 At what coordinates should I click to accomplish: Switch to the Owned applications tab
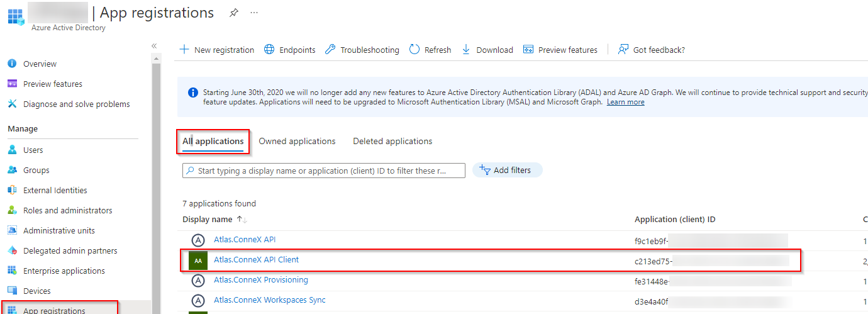pos(297,142)
